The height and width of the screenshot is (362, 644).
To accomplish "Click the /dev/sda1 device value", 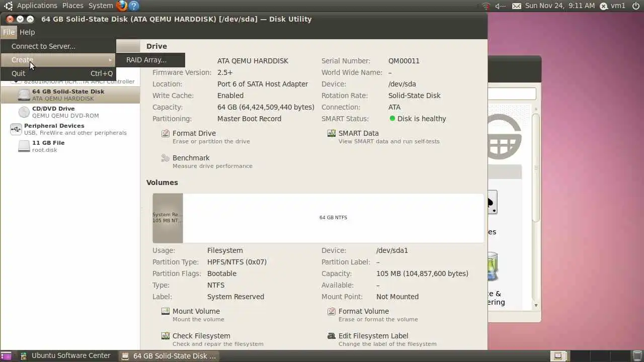I will point(392,250).
